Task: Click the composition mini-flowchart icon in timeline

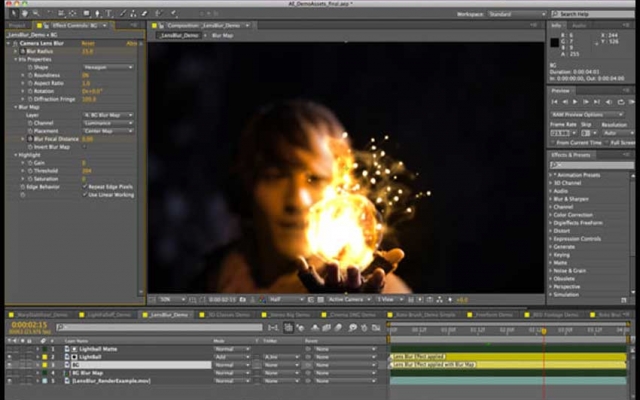Action: coord(273,327)
